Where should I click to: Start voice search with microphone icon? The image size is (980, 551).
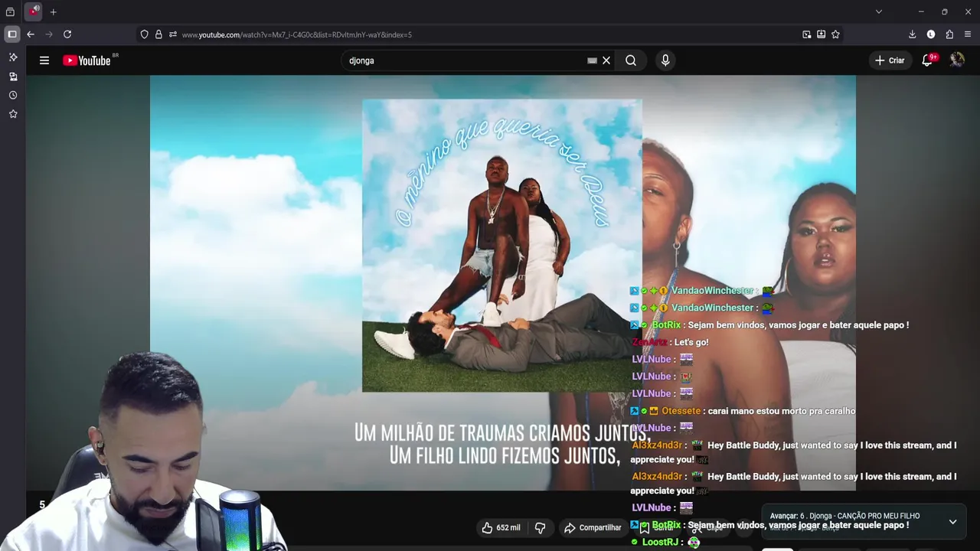[665, 60]
